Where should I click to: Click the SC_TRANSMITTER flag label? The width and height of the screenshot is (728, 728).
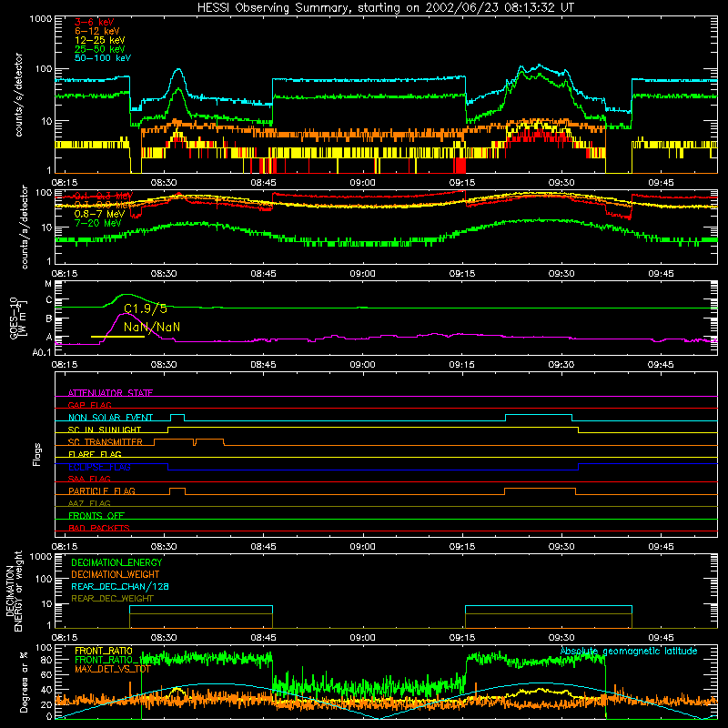pos(105,442)
